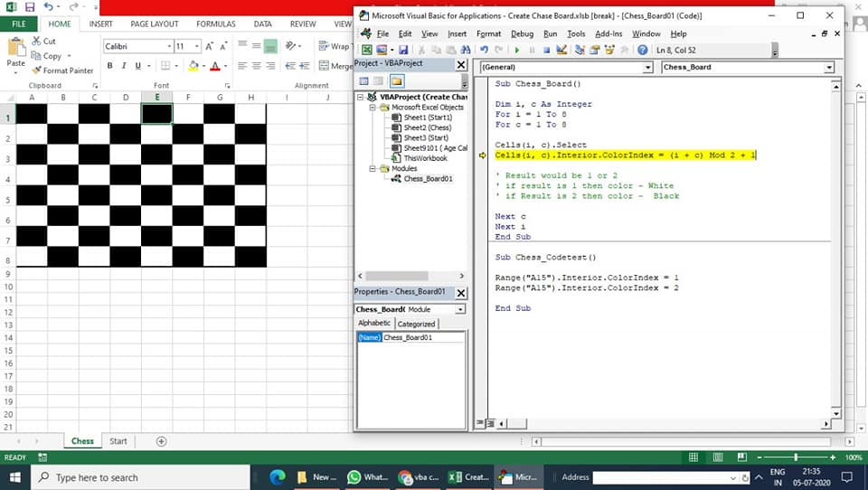Save the VBA project with the disk icon
Screen dimensions: 868x490
coord(403,50)
